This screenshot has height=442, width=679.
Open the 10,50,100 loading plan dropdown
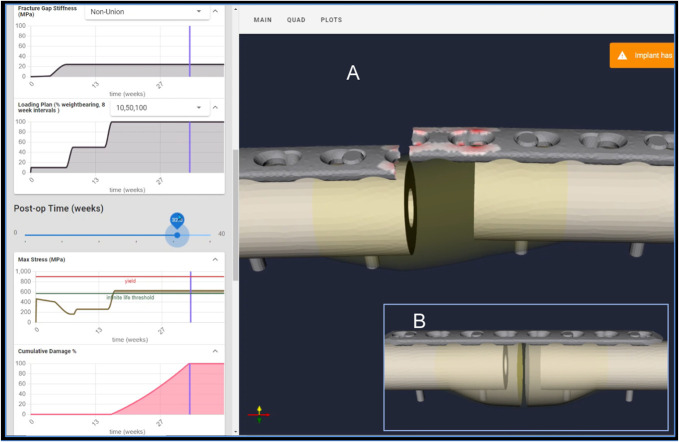coord(158,107)
